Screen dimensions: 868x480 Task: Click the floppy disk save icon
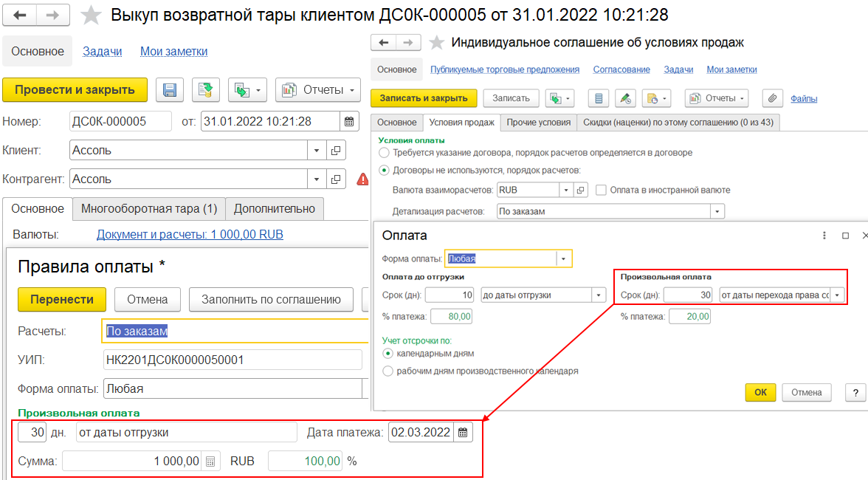170,90
